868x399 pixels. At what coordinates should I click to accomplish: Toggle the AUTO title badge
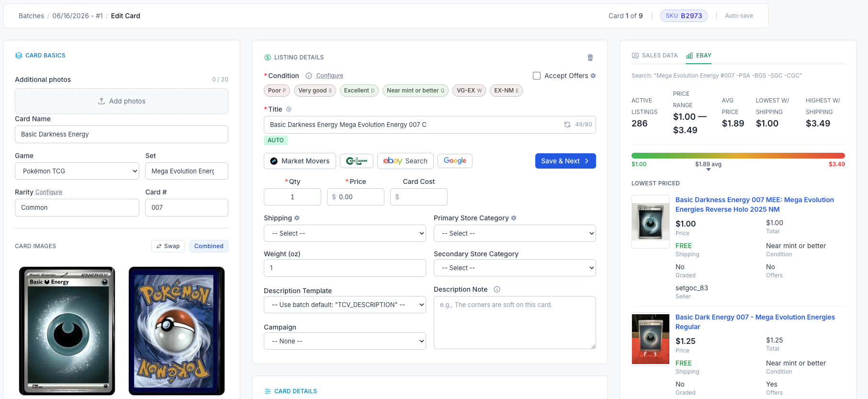click(276, 140)
